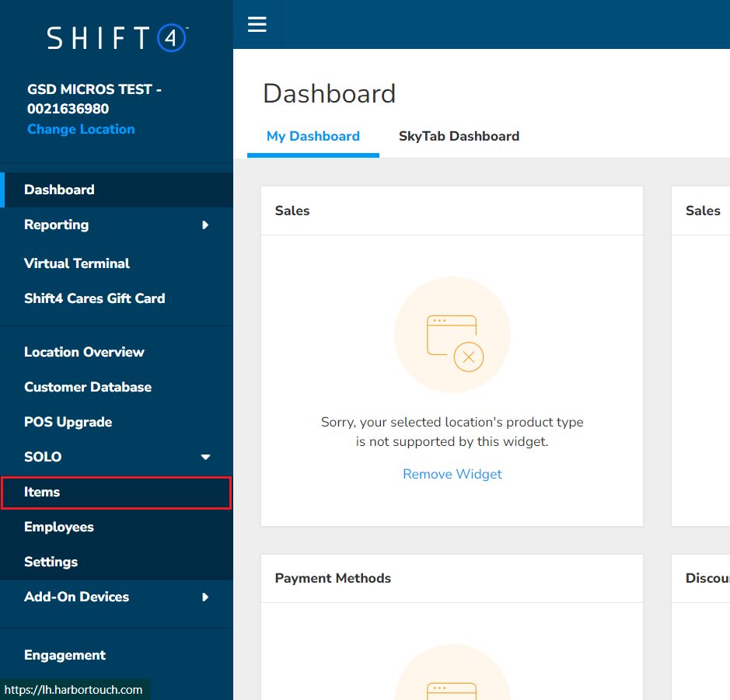730x700 pixels.
Task: Open the hamburger navigation menu
Action: pyautogui.click(x=257, y=24)
